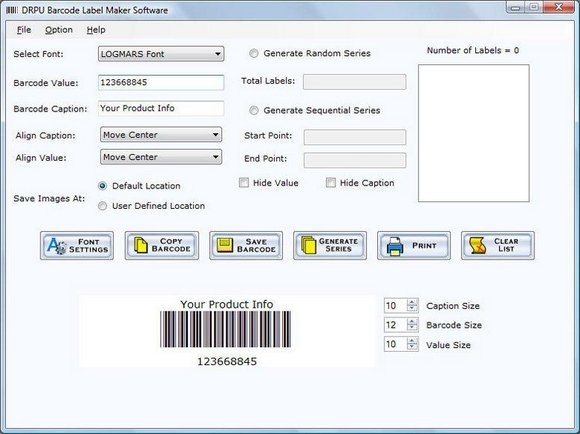Click the Generate Series stacked pages icon
The height and width of the screenshot is (434, 580).
[x=308, y=245]
